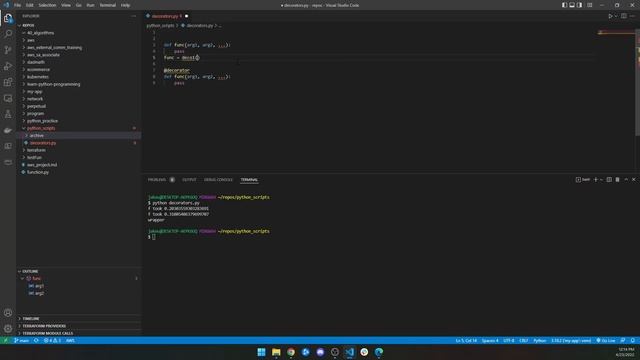Open Explorer Views and More Actions ellipsis
Image resolution: width=640 pixels, height=360 pixels.
point(133,16)
